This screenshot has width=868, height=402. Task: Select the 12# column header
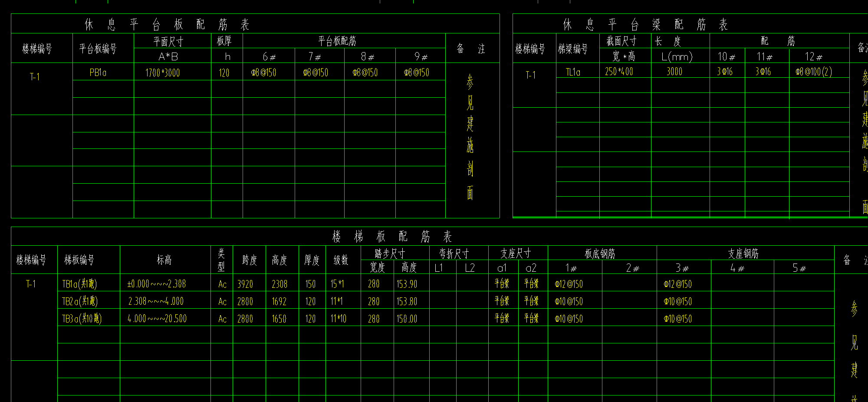point(814,56)
